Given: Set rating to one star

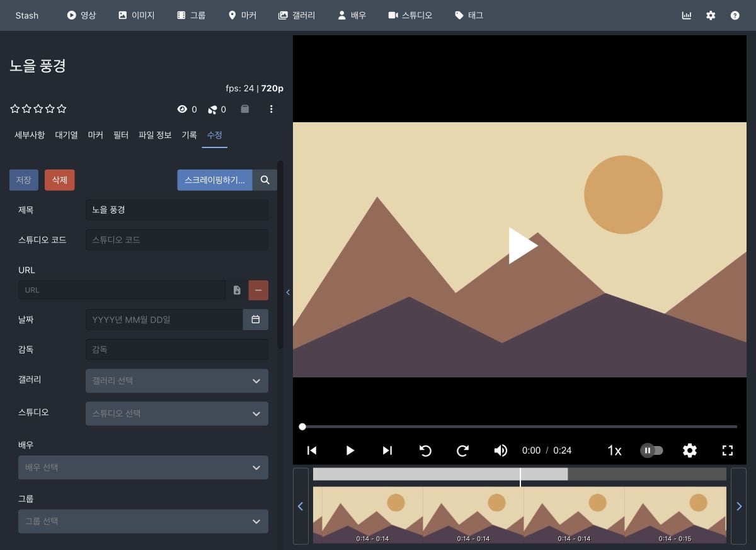Looking at the screenshot, I should 15,109.
